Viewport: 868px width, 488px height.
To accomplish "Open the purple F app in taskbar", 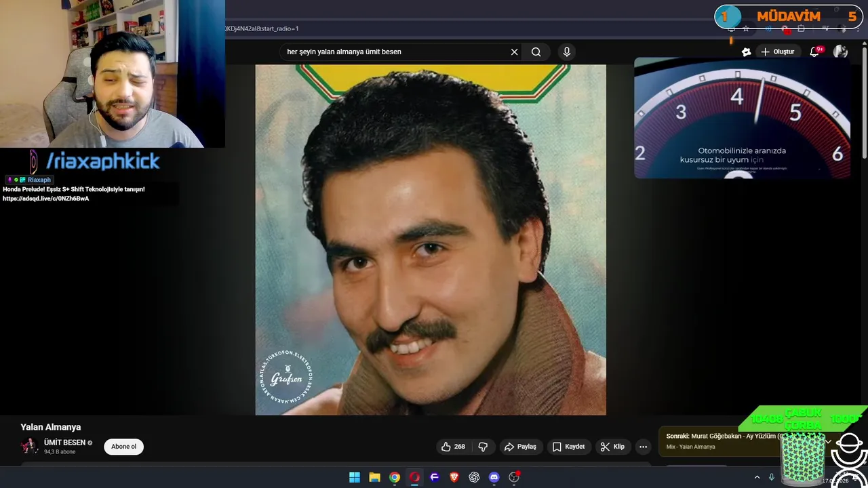I will (x=435, y=477).
